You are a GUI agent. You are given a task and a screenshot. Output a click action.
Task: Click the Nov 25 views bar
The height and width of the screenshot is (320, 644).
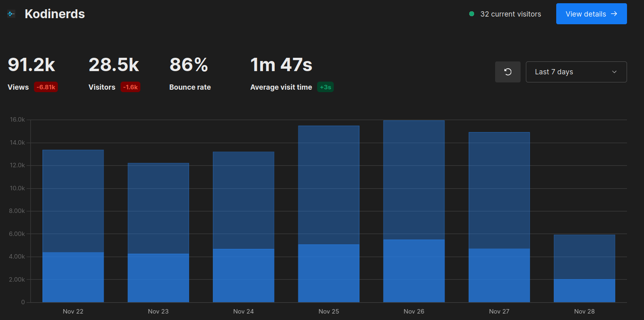tap(329, 185)
